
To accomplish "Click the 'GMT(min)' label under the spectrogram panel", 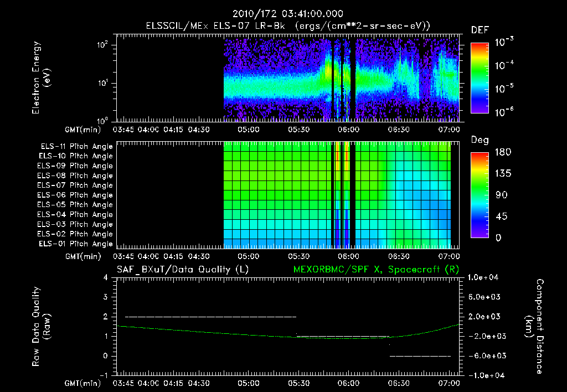I will point(83,130).
